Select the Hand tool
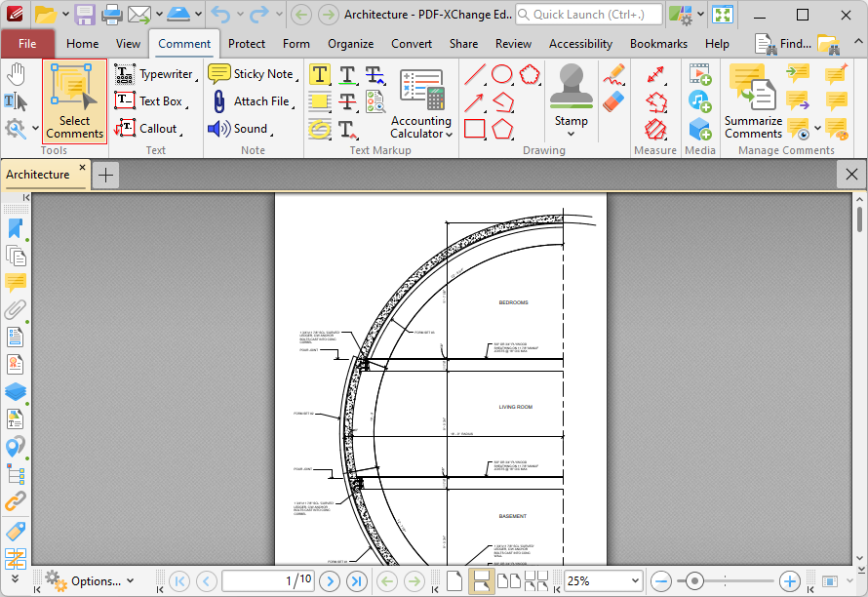Screen dimensions: 868x597 (x=16, y=74)
